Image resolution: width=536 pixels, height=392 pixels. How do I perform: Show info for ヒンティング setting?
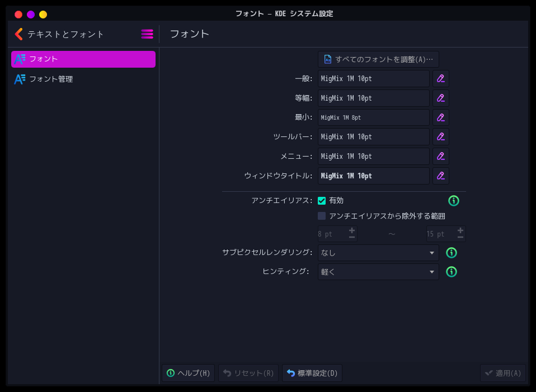coord(451,272)
